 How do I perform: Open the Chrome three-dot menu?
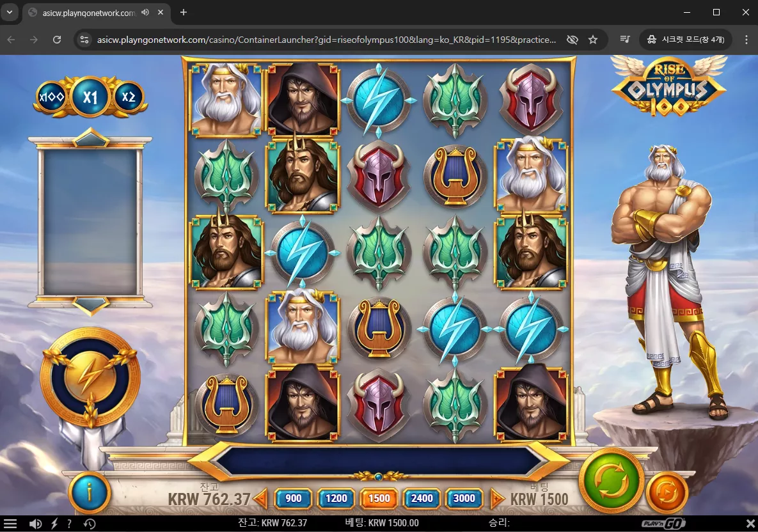(746, 40)
